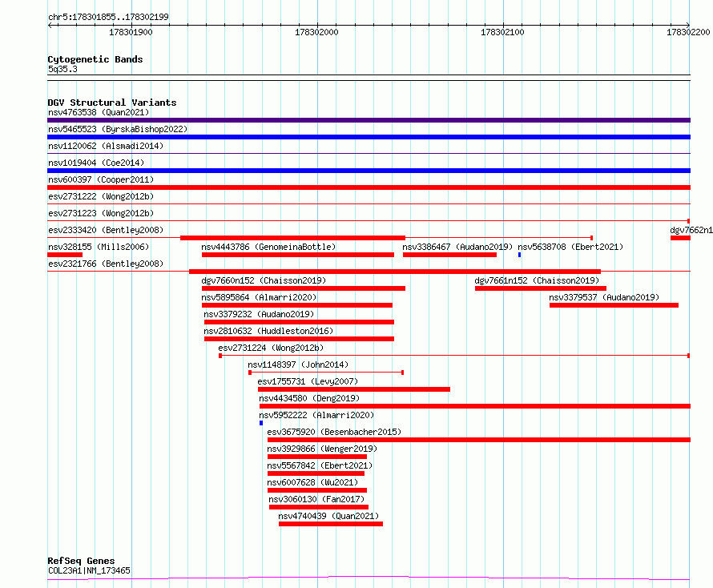Open nsv3929866 (Wenger2019) variant
The height and width of the screenshot is (588, 713).
tap(322, 449)
